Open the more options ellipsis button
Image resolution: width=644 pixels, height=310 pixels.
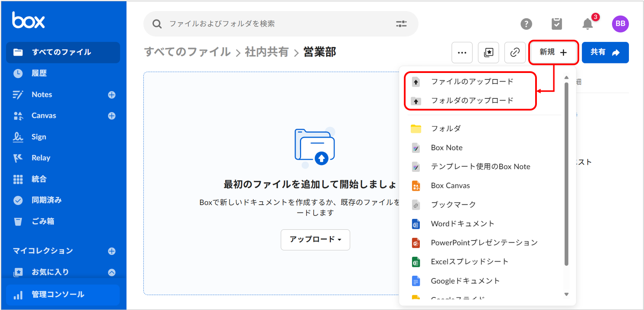(x=462, y=53)
